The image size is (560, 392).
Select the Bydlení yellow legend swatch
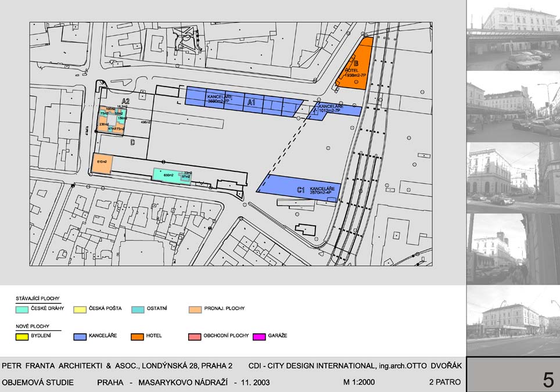pos(22,336)
